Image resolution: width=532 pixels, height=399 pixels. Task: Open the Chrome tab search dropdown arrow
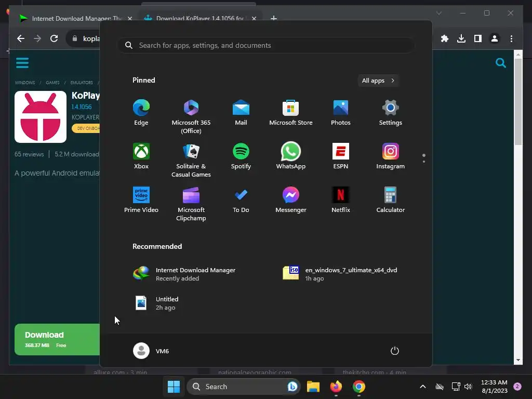coord(438,13)
